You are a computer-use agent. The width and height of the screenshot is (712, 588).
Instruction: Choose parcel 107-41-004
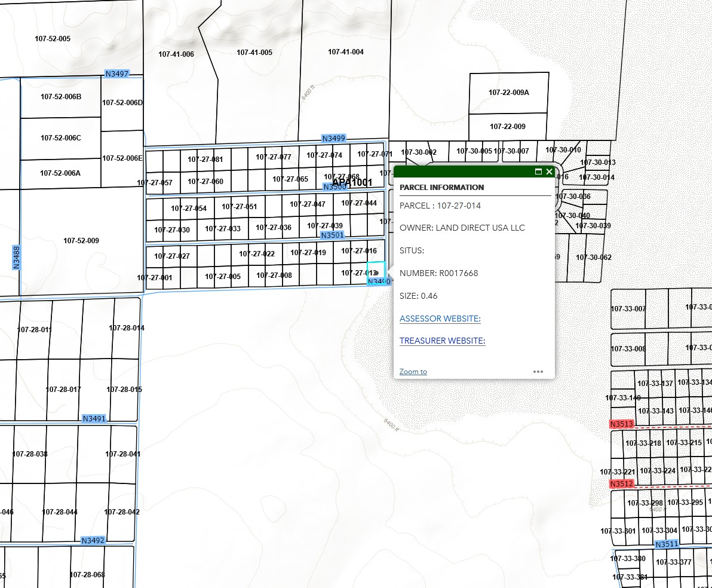pyautogui.click(x=345, y=52)
